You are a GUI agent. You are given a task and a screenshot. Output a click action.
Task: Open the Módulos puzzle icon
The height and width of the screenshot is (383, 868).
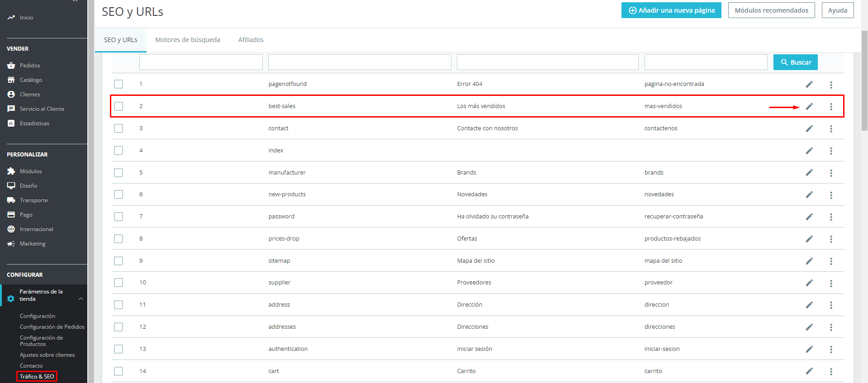tap(11, 171)
